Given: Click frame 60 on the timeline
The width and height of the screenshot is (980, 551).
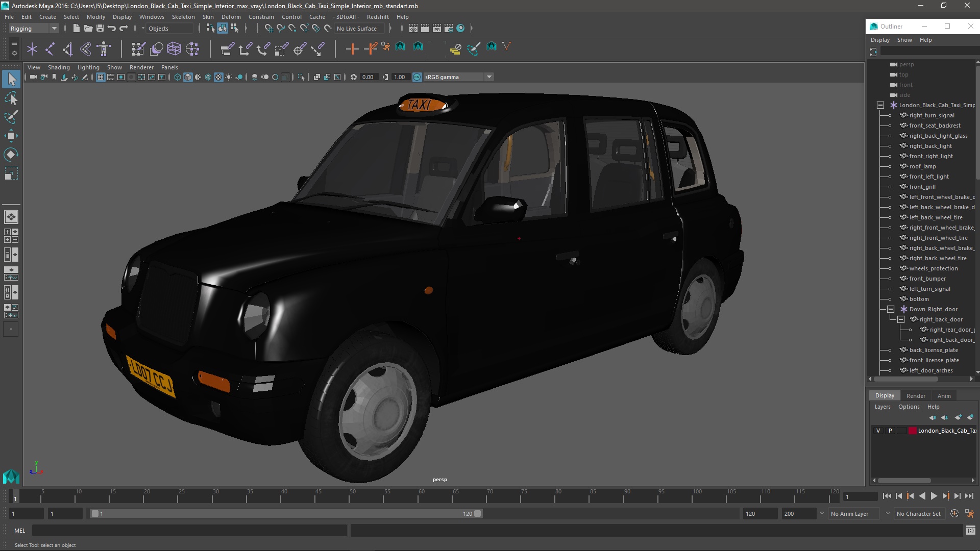Looking at the screenshot, I should [421, 496].
